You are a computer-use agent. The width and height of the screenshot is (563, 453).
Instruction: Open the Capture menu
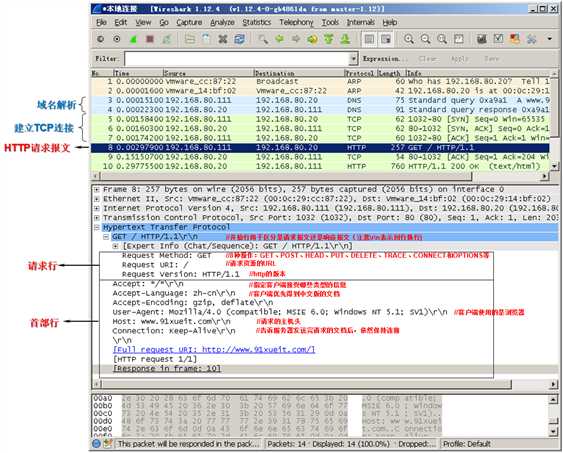click(189, 23)
